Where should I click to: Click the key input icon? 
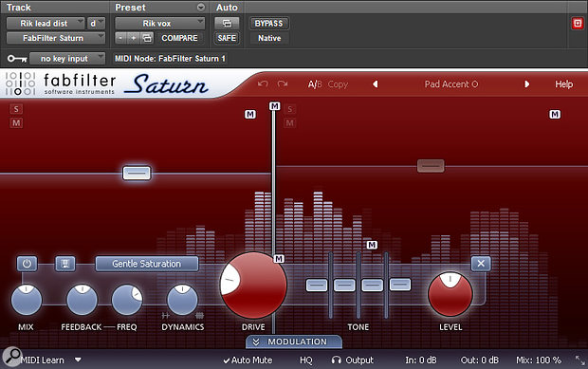[x=17, y=59]
